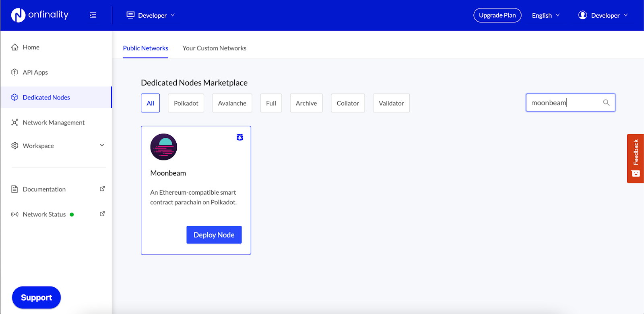The height and width of the screenshot is (314, 644).
Task: Click the Feedback tab on right edge
Action: pyautogui.click(x=635, y=158)
